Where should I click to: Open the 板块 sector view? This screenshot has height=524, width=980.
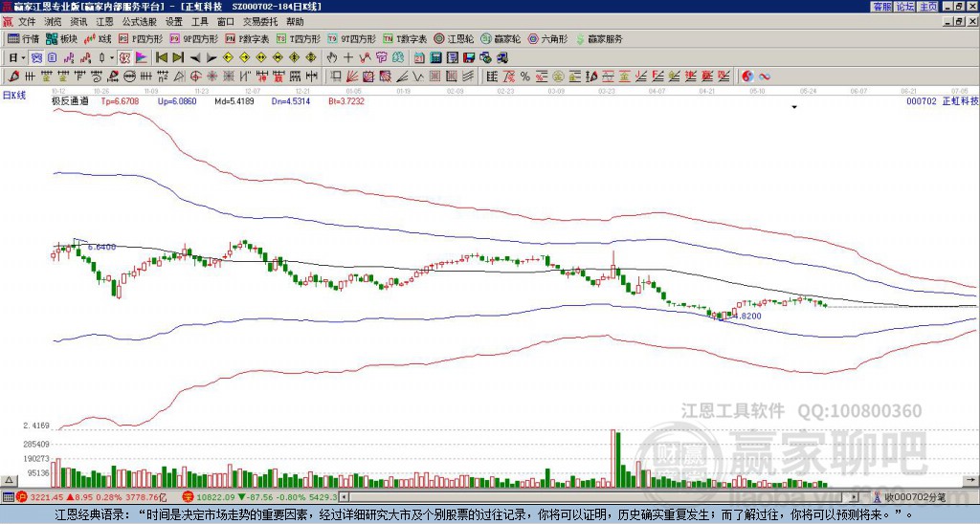point(61,38)
